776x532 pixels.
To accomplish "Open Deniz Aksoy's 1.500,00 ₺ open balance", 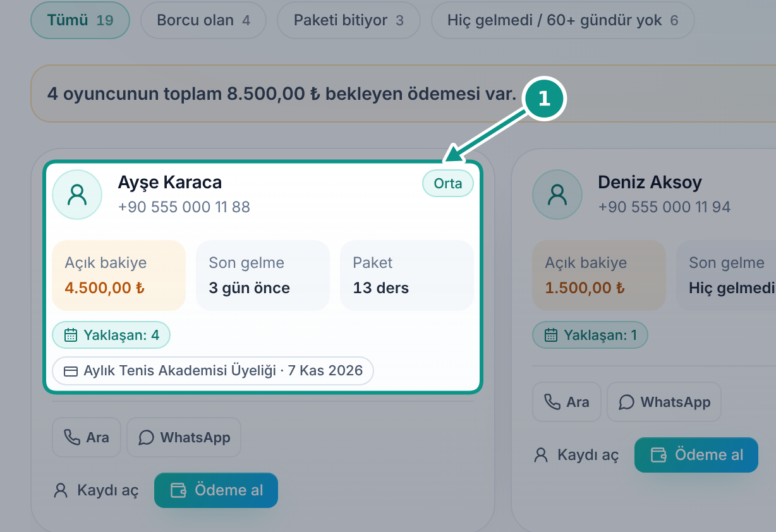I will 599,275.
